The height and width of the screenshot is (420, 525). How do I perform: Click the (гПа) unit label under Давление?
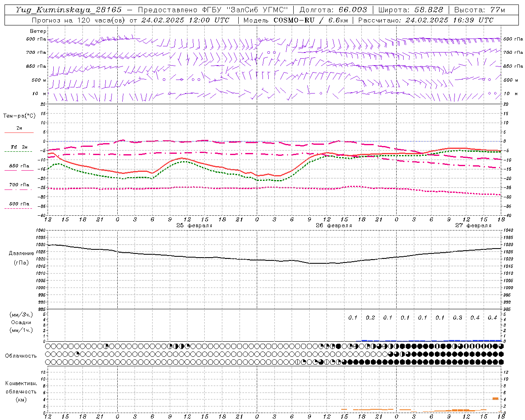coord(21,263)
